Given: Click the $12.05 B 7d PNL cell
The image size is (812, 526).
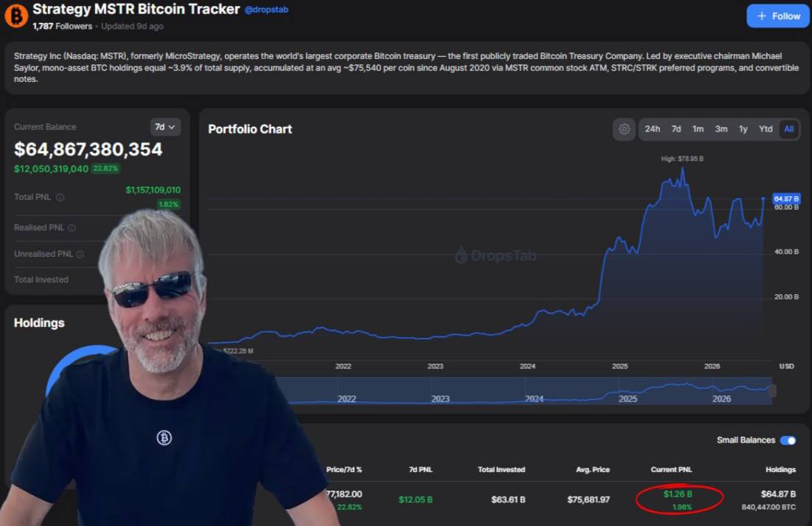Looking at the screenshot, I should click(415, 499).
